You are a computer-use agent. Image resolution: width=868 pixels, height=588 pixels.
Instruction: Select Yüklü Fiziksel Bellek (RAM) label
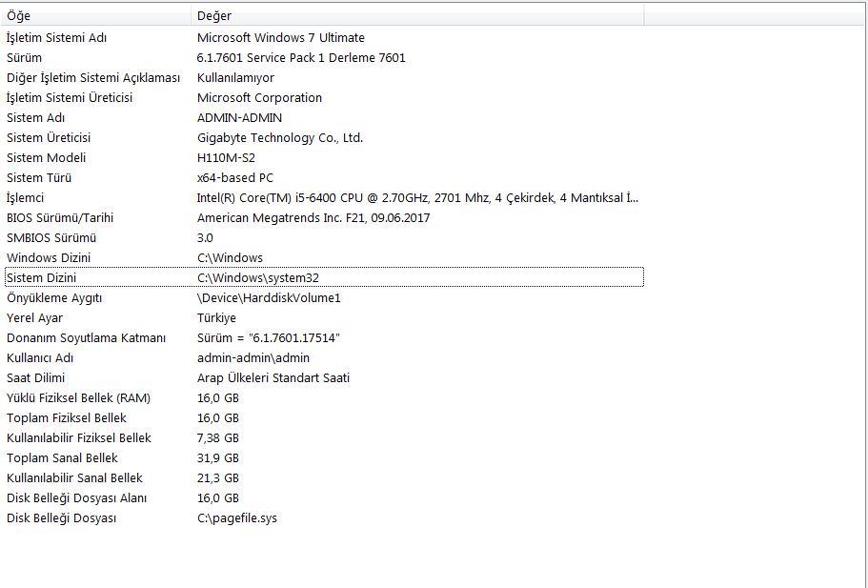click(78, 398)
